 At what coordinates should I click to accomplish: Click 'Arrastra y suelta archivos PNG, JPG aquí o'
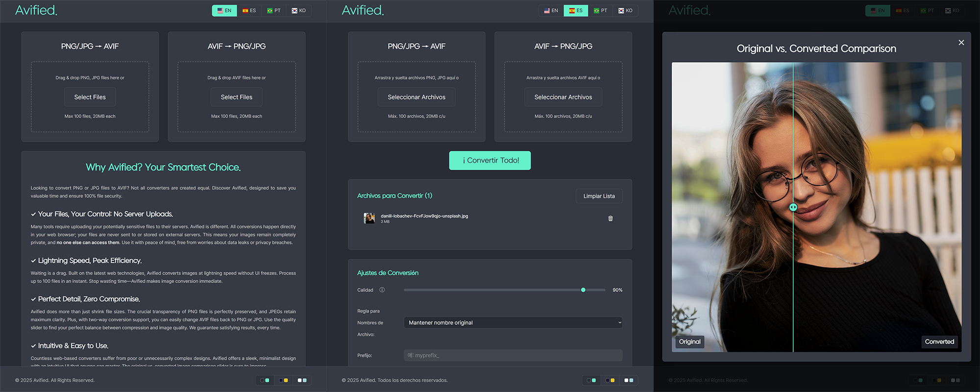pyautogui.click(x=416, y=78)
